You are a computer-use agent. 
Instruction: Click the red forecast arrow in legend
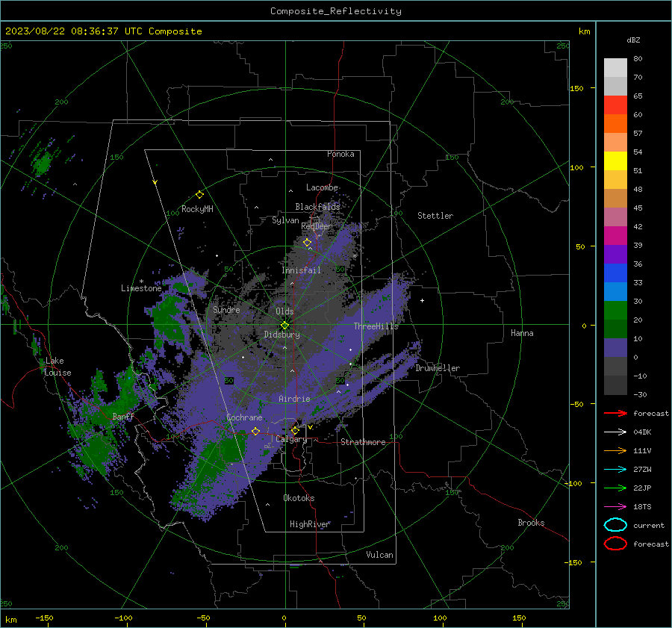click(615, 413)
